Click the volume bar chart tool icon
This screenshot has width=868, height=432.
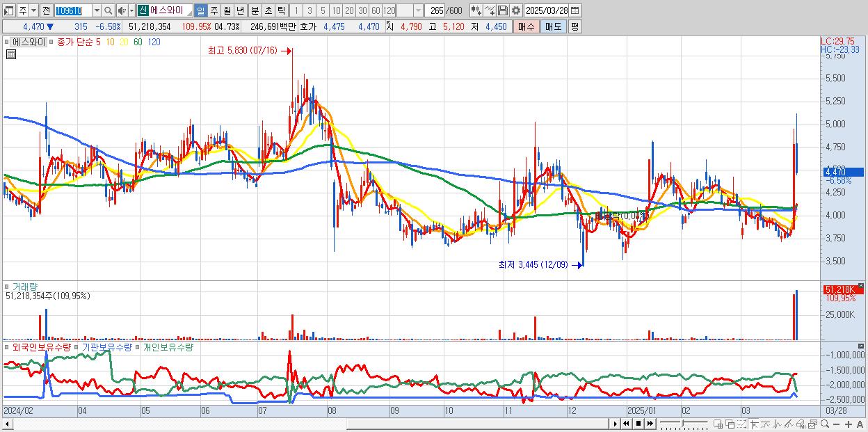pyautogui.click(x=801, y=424)
